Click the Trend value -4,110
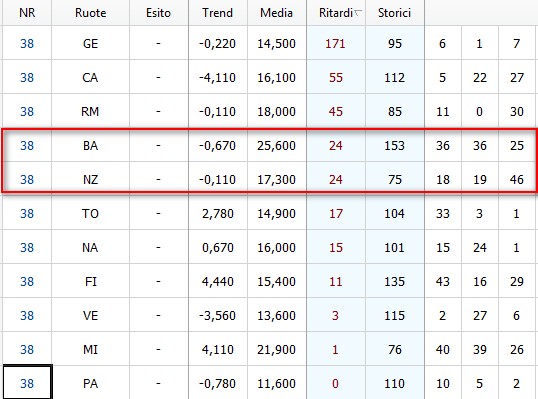 pyautogui.click(x=218, y=78)
